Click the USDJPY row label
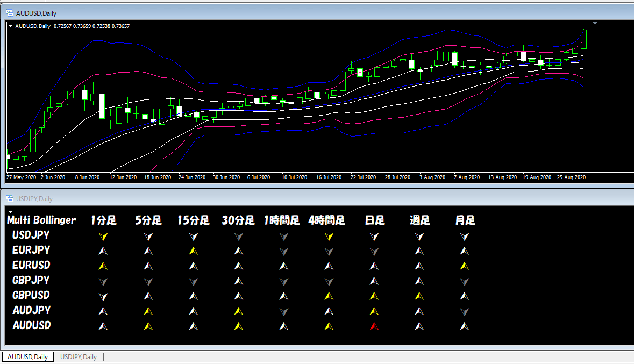This screenshot has height=364, width=634. pos(31,235)
